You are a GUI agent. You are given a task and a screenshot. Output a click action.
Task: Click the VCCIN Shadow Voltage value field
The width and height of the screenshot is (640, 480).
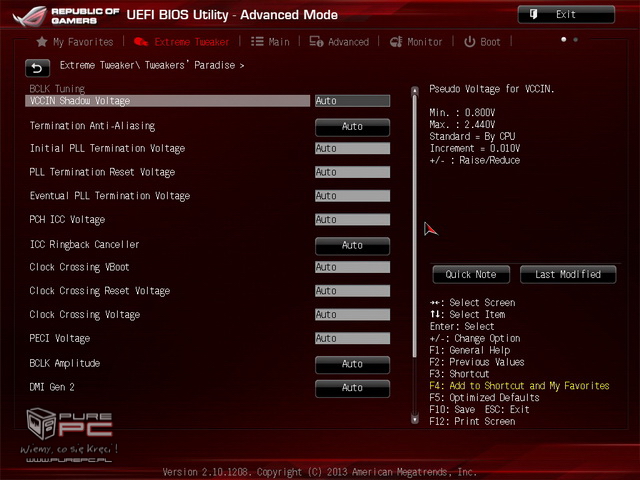pos(352,101)
